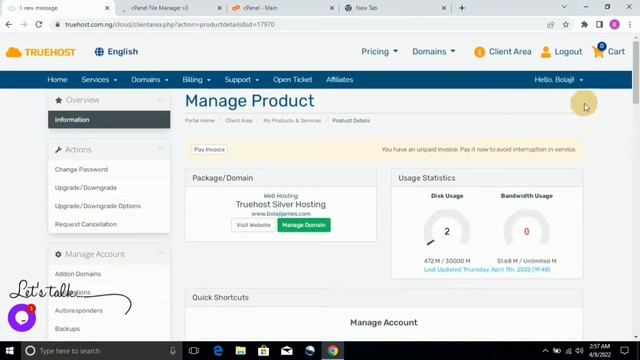Click the browser back arrow
The width and height of the screenshot is (640, 360).
(9, 24)
